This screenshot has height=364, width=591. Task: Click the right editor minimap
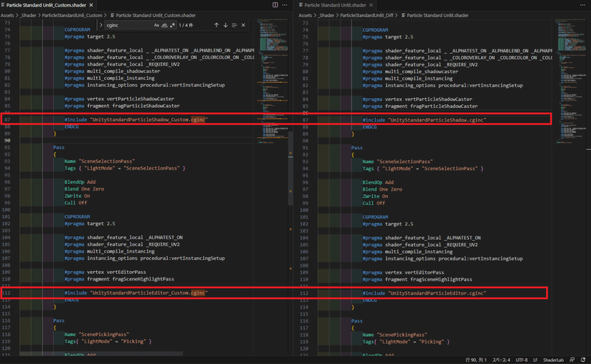(570, 81)
